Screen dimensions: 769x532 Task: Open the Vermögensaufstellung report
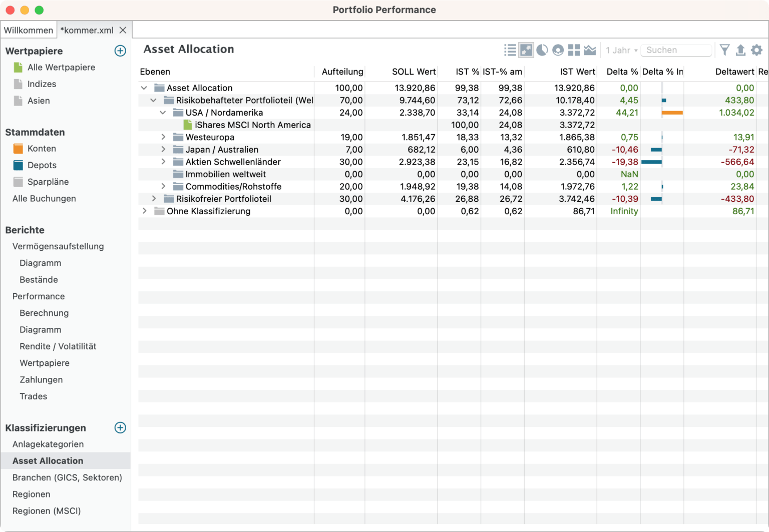click(x=58, y=246)
